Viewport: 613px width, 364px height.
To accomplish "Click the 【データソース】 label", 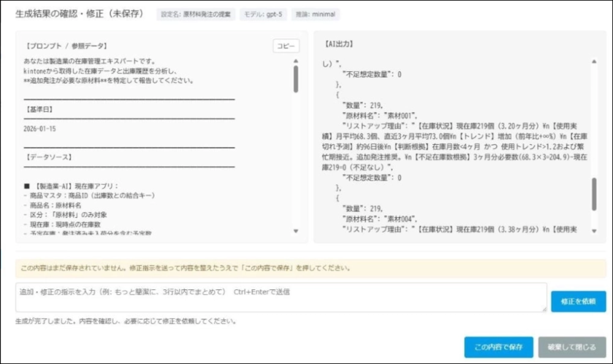I will pyautogui.click(x=49, y=157).
